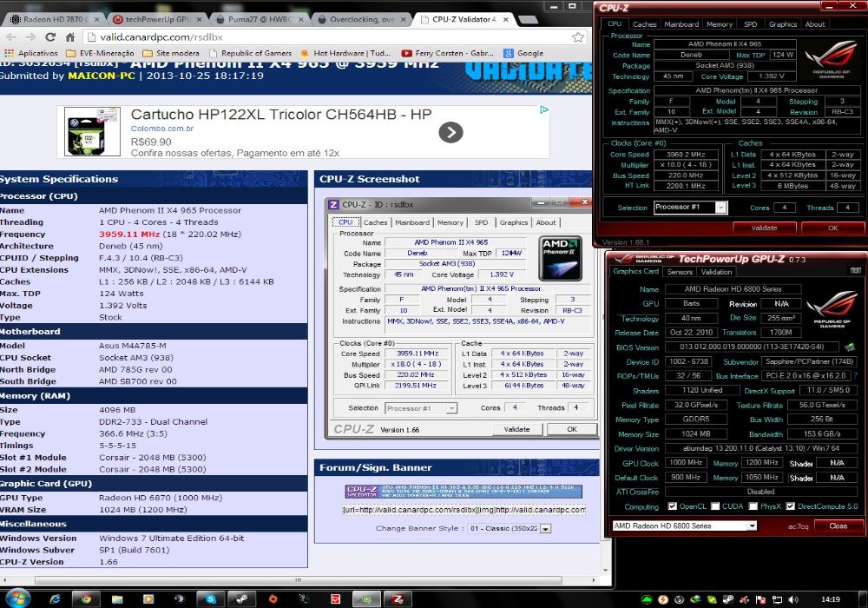This screenshot has width=868, height=608.
Task: Open the Caches tab in red CPU-Z window
Action: click(x=644, y=24)
